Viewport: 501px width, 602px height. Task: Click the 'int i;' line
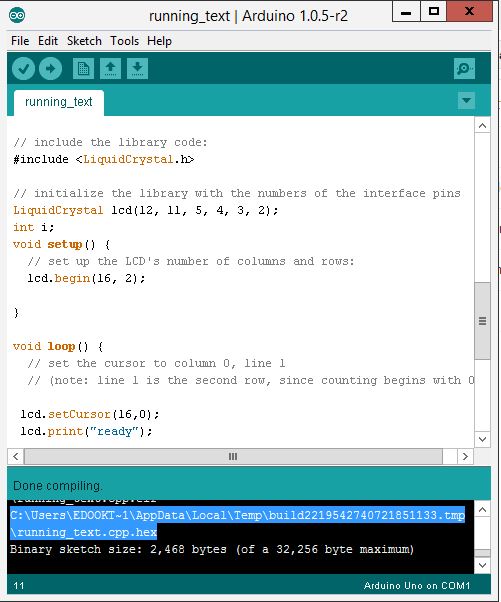coord(33,227)
